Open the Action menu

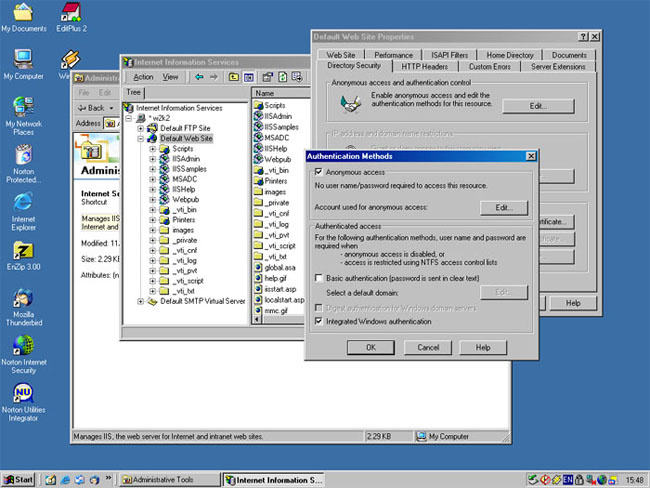(143, 77)
